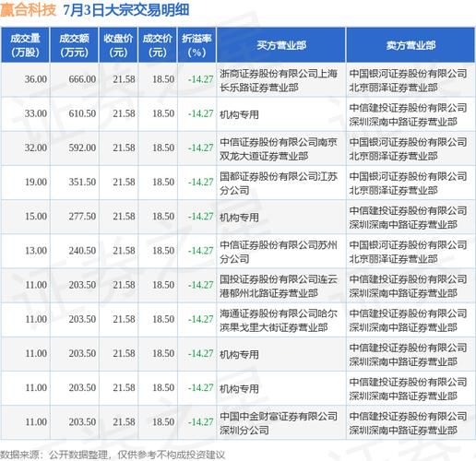Click seller in the 国投证券 buyer row

tap(409, 286)
